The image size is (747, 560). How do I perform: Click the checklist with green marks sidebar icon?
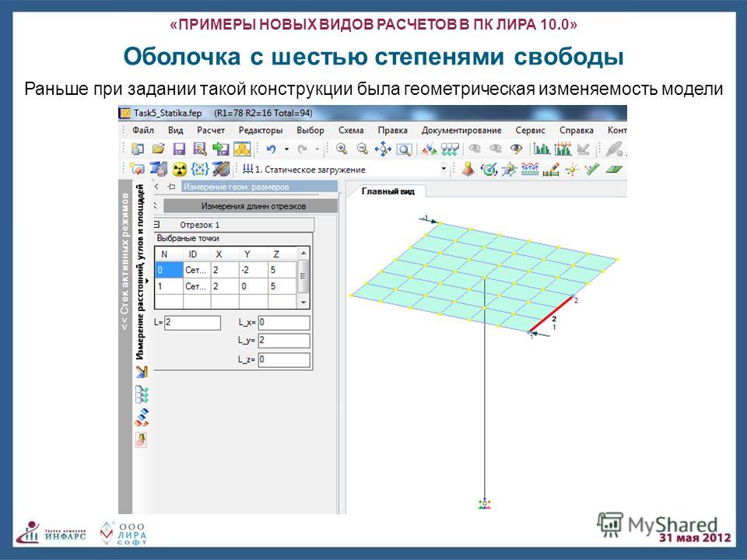coord(142,394)
